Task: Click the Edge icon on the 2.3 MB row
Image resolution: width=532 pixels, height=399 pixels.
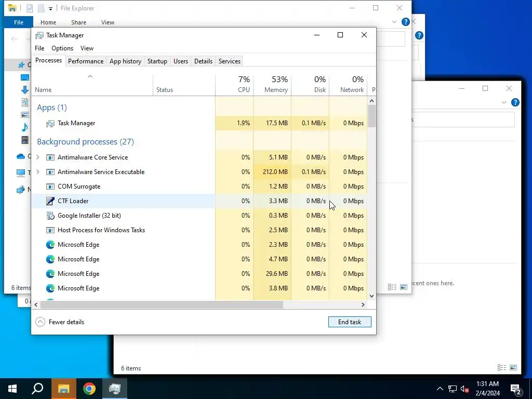Action: tap(50, 245)
